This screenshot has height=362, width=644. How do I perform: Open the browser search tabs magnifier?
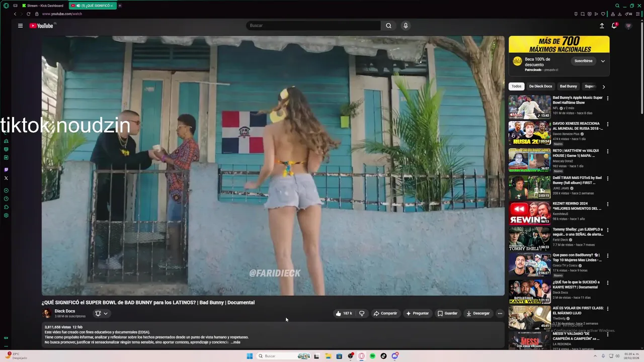617,6
